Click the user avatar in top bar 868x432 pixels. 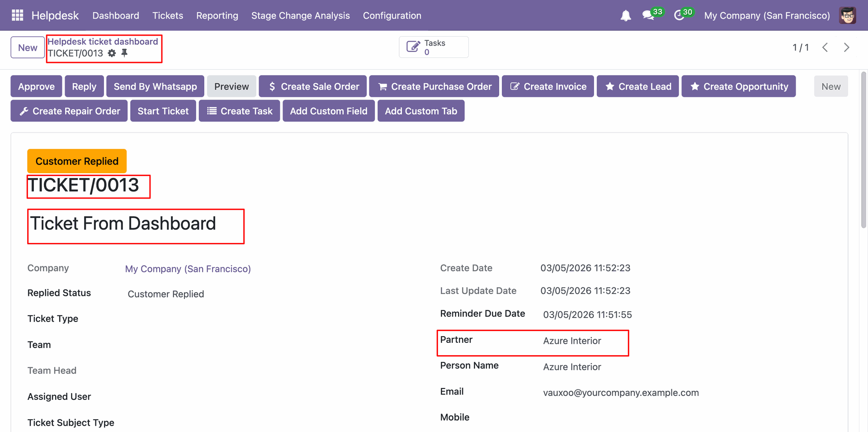pyautogui.click(x=847, y=15)
